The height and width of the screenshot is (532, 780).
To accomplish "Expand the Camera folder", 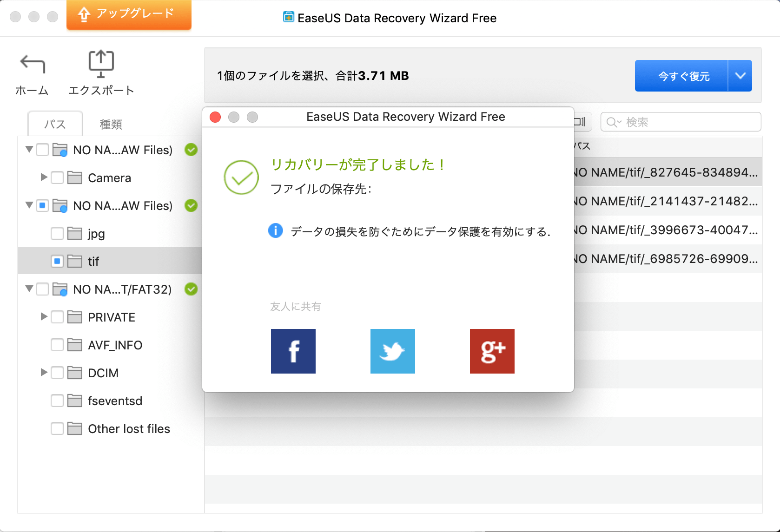I will click(44, 177).
